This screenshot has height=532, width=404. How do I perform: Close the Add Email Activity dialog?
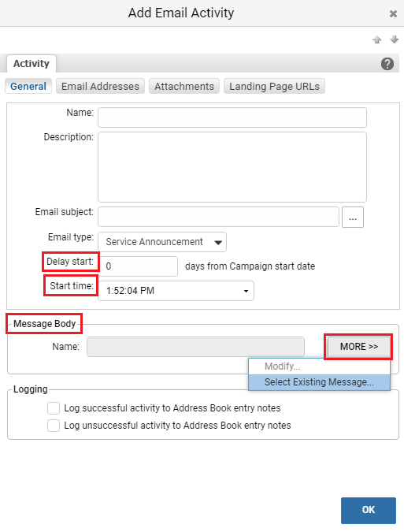click(393, 13)
